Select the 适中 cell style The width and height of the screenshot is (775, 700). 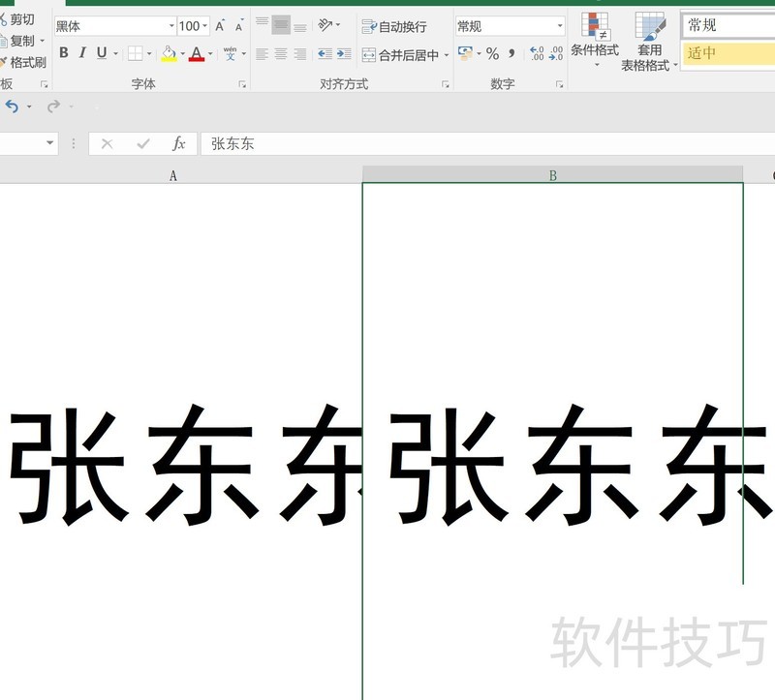pos(727,53)
